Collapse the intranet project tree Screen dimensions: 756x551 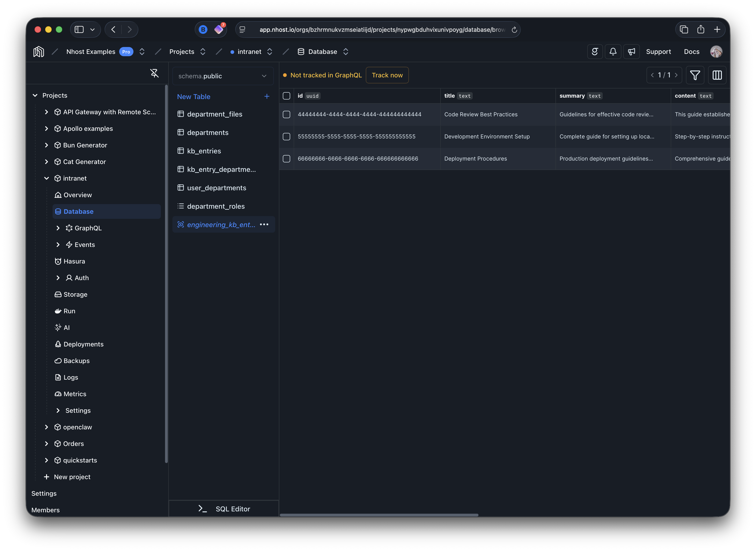pyautogui.click(x=46, y=178)
